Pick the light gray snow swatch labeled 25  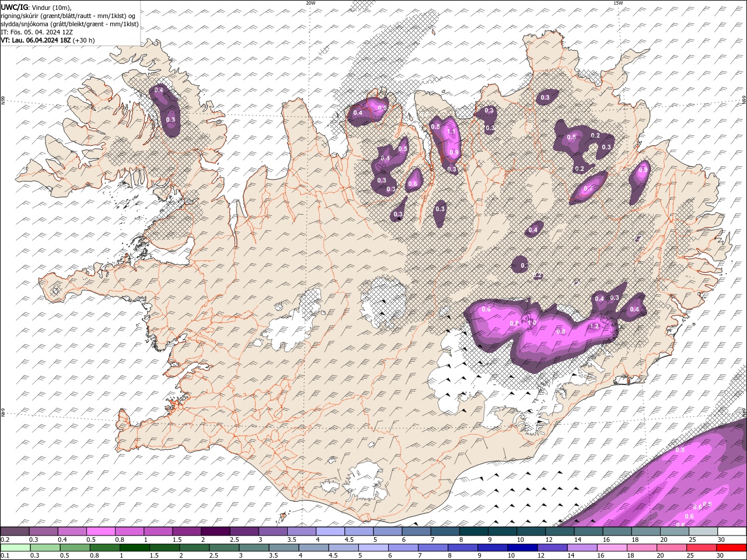703,531
